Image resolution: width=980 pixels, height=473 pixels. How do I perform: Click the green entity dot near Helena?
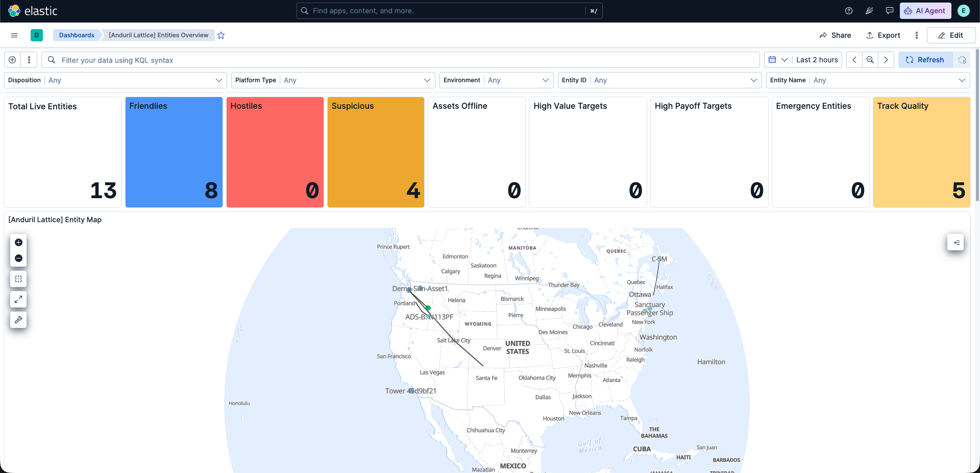coord(428,308)
